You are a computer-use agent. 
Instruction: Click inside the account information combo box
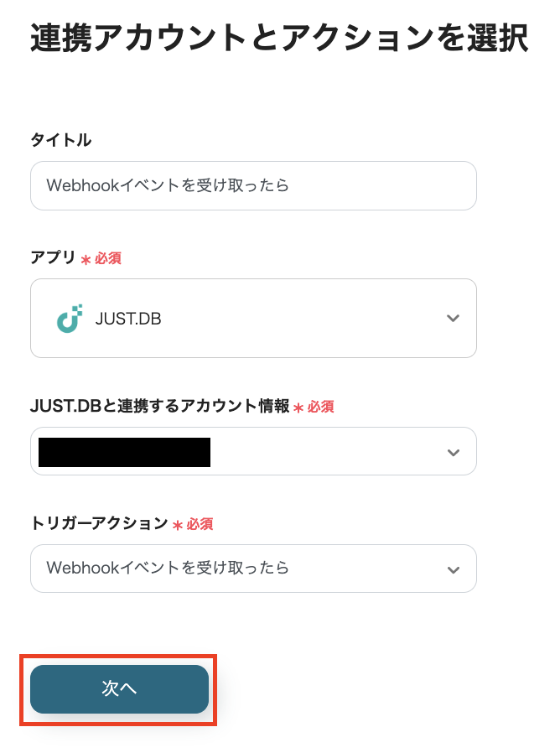point(251,451)
